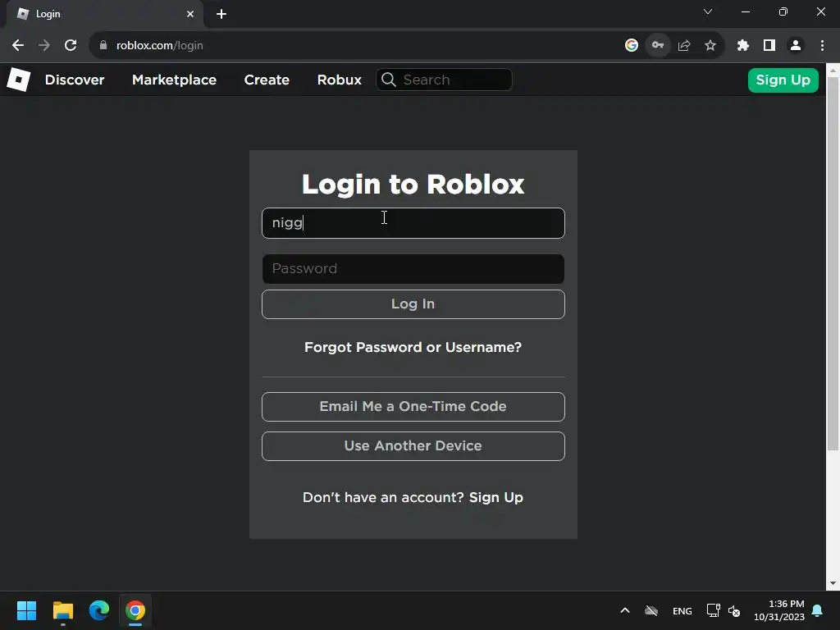The height and width of the screenshot is (630, 840).
Task: Click the green Sign Up button
Action: pos(783,80)
